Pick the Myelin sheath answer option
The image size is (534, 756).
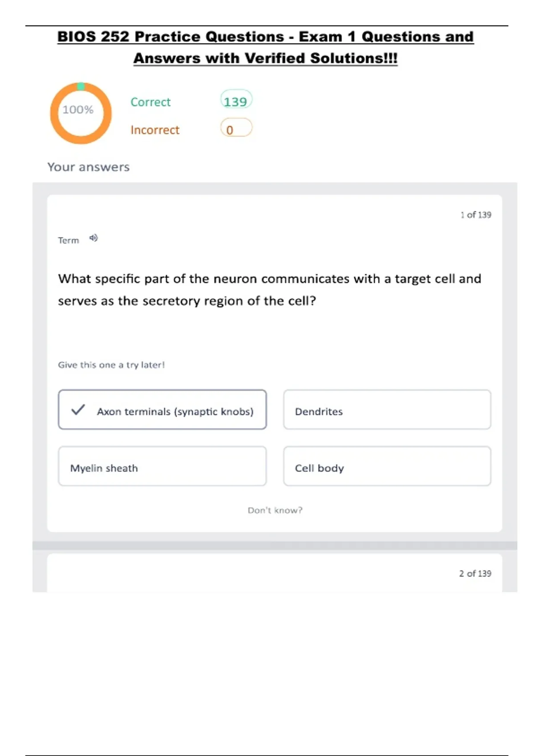pos(162,466)
